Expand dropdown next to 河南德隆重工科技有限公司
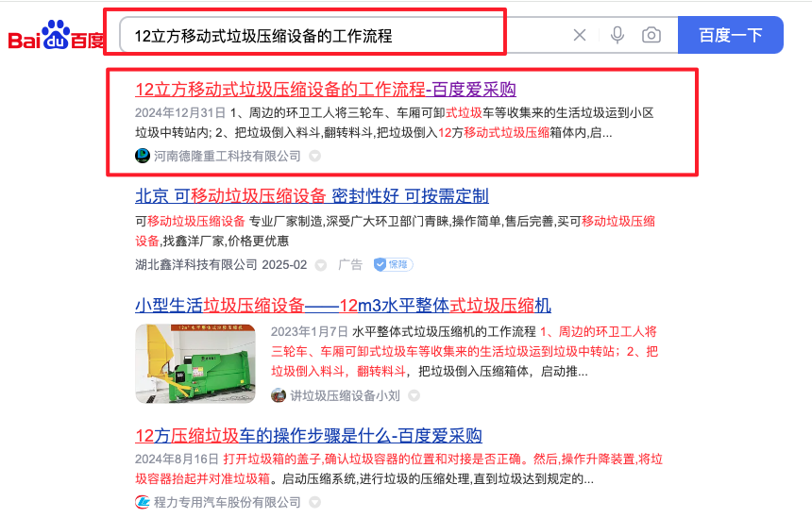812x518 pixels. coord(314,156)
